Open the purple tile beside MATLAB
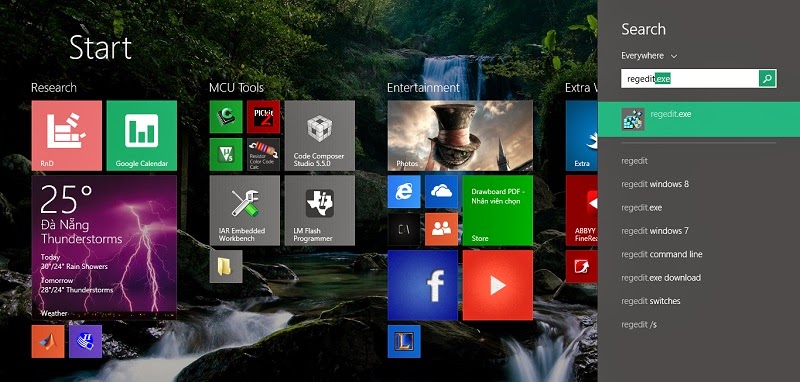 tap(85, 341)
